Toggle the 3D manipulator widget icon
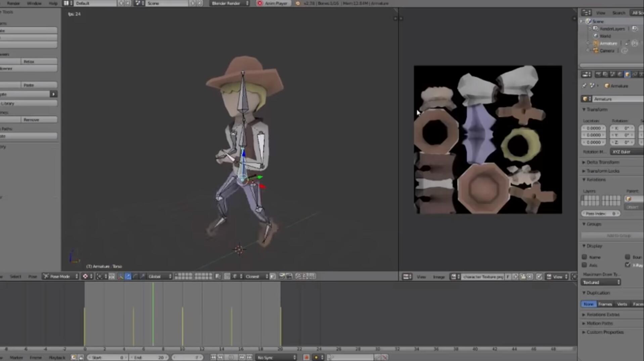This screenshot has width=644, height=361. click(x=120, y=276)
